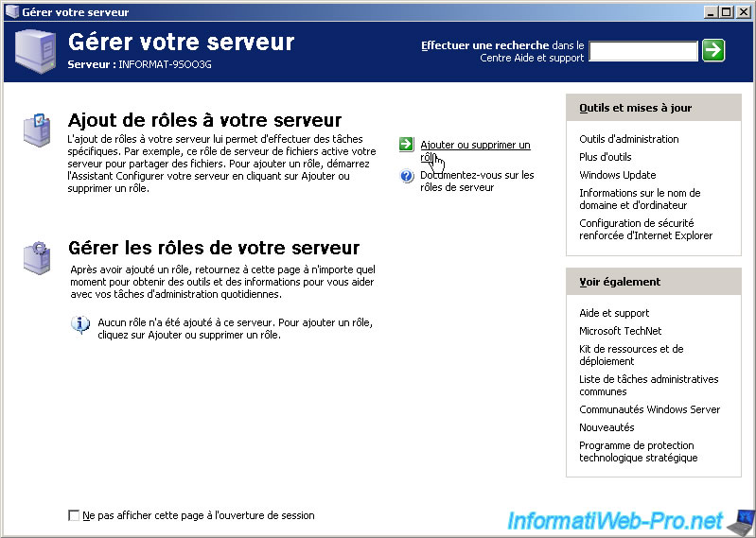Minimize the Gérer votre serveur window

711,12
